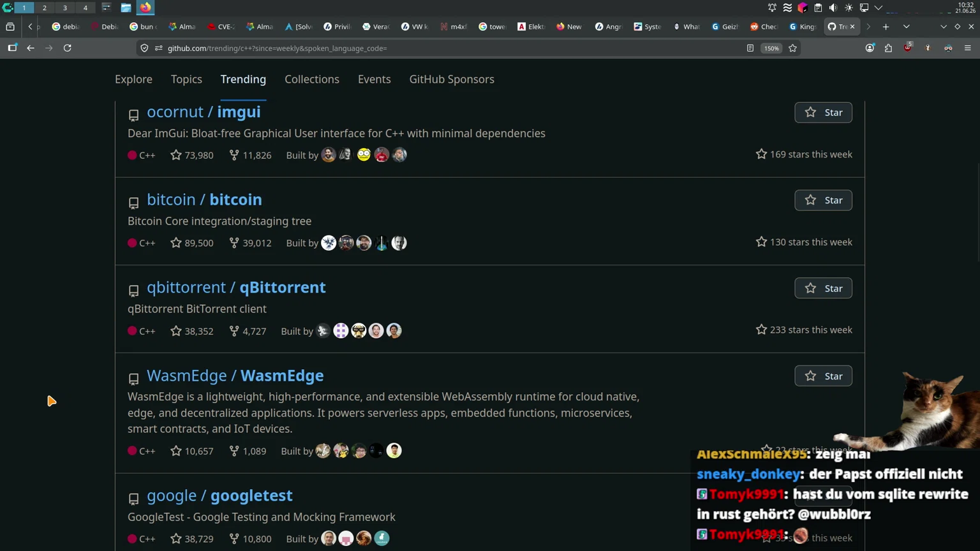Open the GitHub Sponsors page

pyautogui.click(x=452, y=79)
